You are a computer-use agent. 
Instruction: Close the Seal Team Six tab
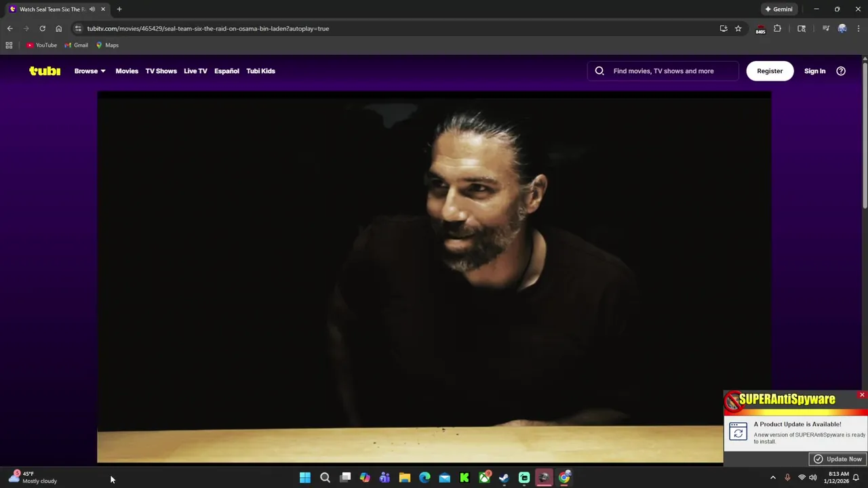click(103, 9)
